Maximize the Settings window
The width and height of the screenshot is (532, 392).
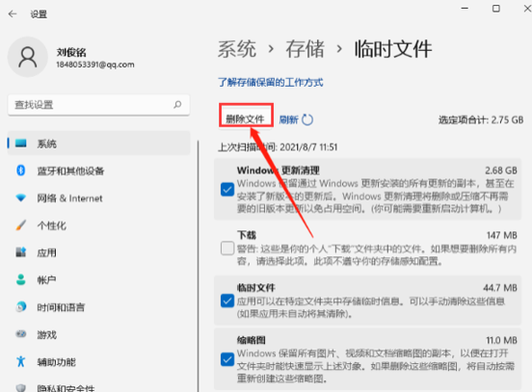tap(496, 9)
